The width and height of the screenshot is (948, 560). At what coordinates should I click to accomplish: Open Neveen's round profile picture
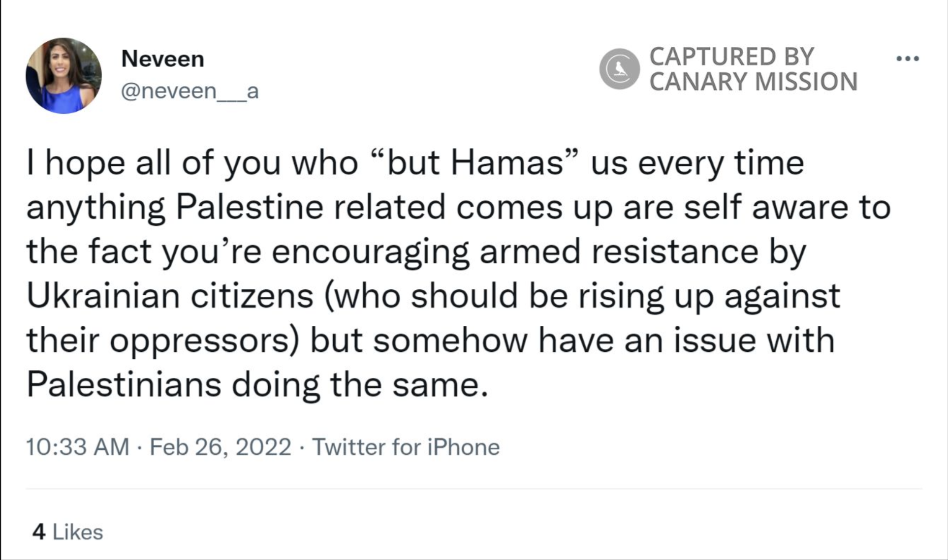click(x=63, y=76)
